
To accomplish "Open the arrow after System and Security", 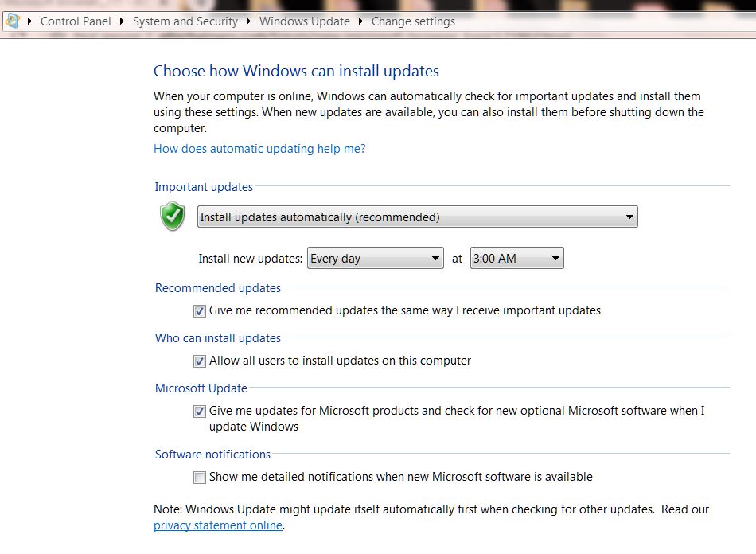I will 248,21.
